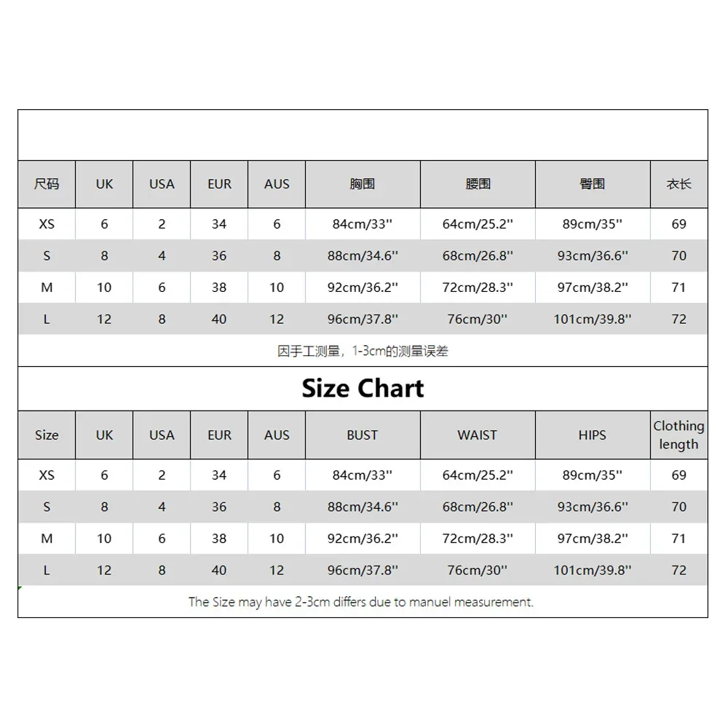Click XS cell in the English table
Viewport: 728px width, 728px height.
[47, 475]
